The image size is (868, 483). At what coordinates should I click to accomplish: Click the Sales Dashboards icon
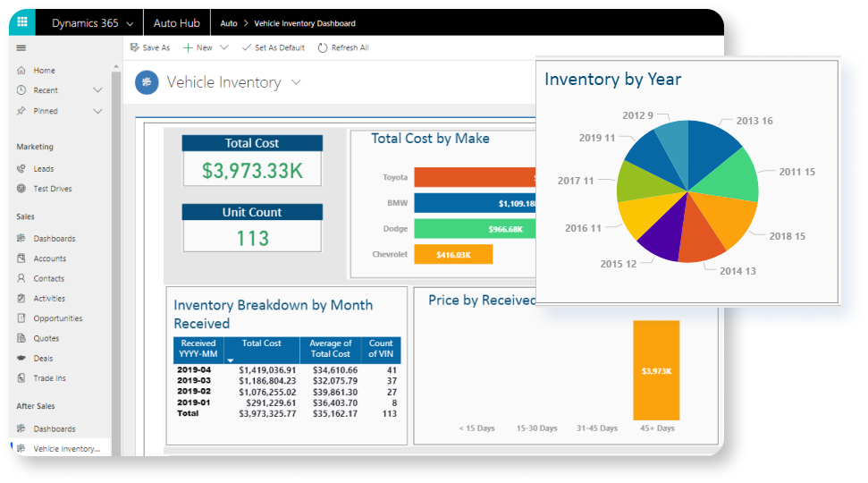[x=21, y=238]
